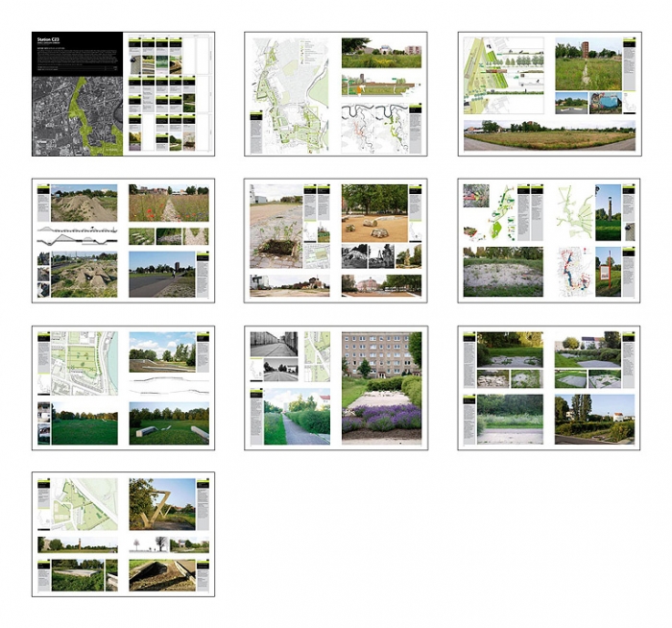Select the last spread in the bottom row
Screen dimensions: 672x628
click(x=124, y=535)
